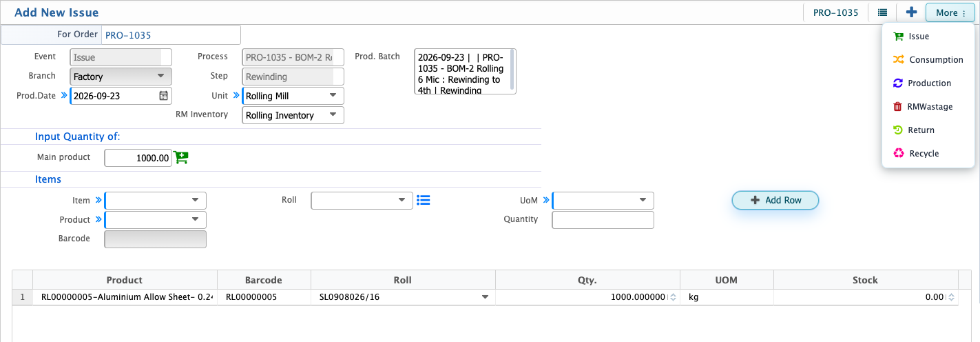Click the Quantity input field
Screen dimensions: 980x342
click(x=603, y=220)
